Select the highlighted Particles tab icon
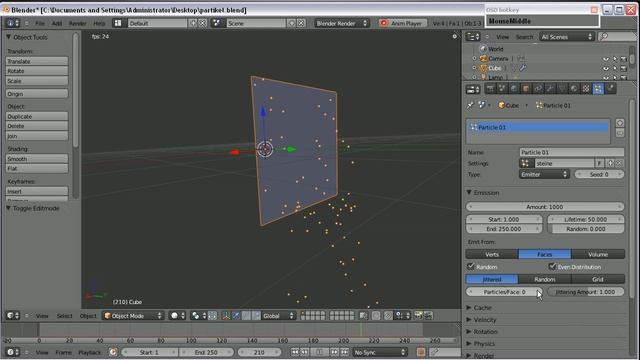This screenshot has height=360, width=640. 598,89
